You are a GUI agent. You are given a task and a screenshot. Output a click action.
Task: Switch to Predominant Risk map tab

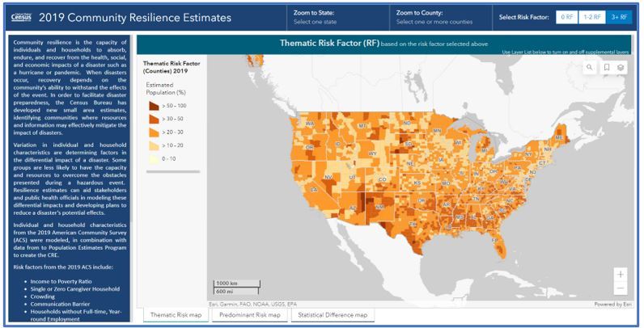tap(249, 315)
